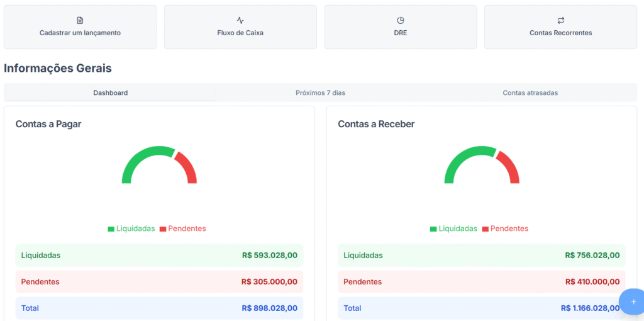Viewport: 644px width, 321px height.
Task: Click the Liquidadas row in Contas a Receber
Action: pos(482,256)
